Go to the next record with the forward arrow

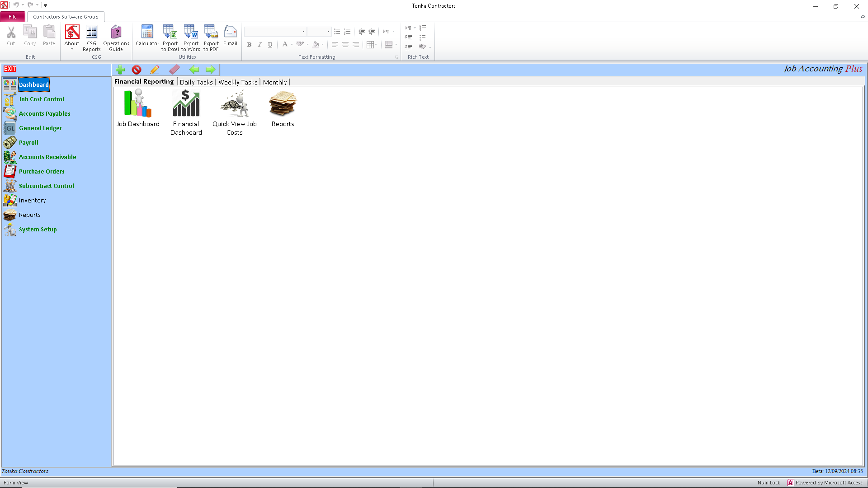[x=210, y=70]
